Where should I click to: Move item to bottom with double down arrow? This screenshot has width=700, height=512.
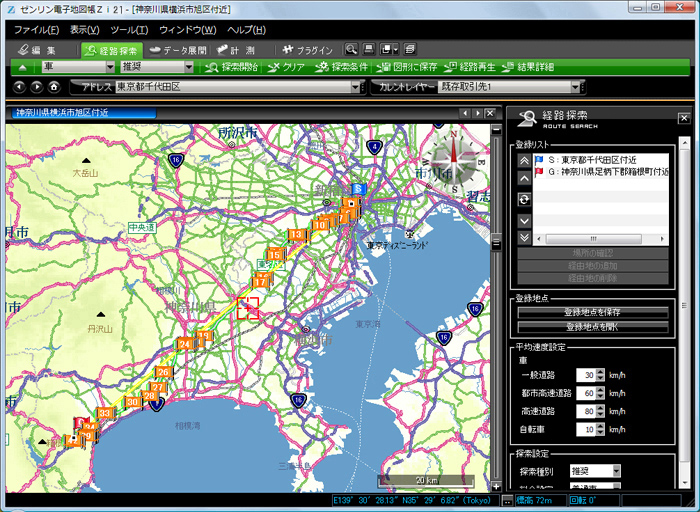(524, 237)
